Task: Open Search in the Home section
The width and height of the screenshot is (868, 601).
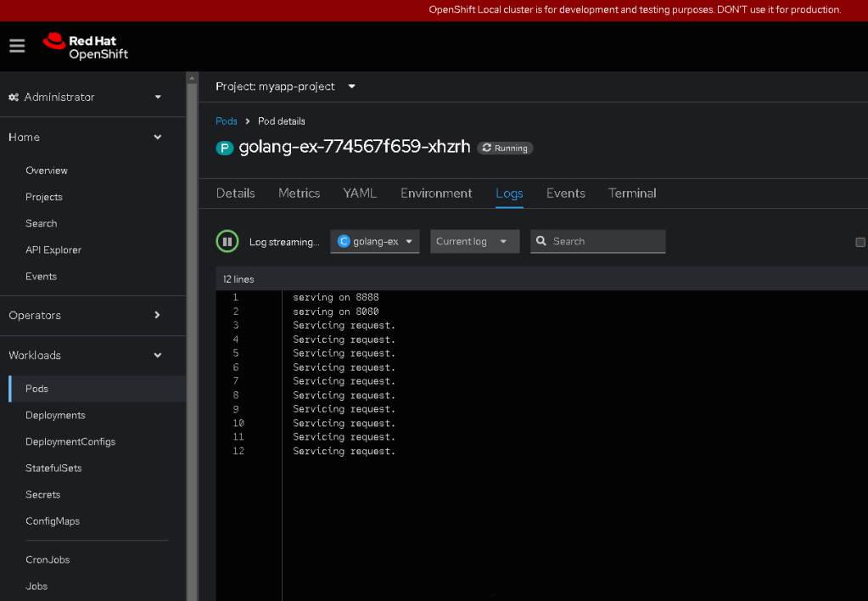Action: [41, 224]
